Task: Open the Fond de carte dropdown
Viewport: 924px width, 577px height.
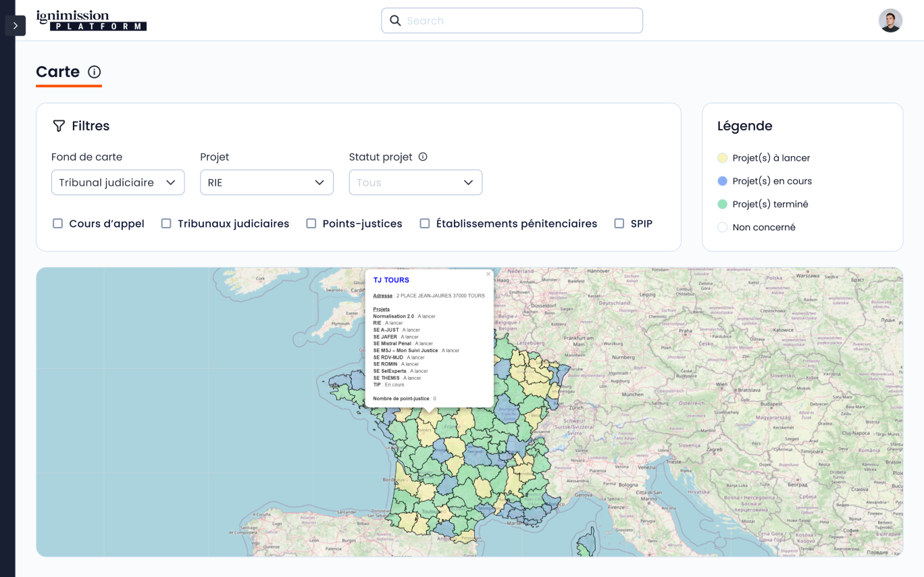Action: click(x=118, y=182)
